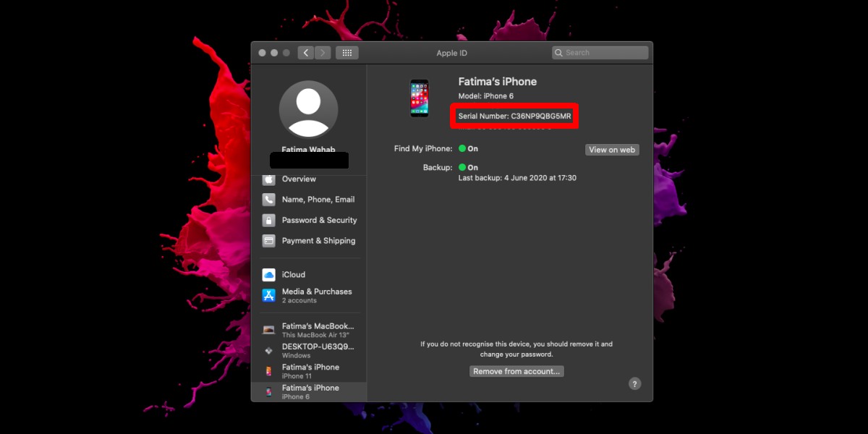Click the iPhone 6 device image
The image size is (868, 434).
(x=420, y=98)
